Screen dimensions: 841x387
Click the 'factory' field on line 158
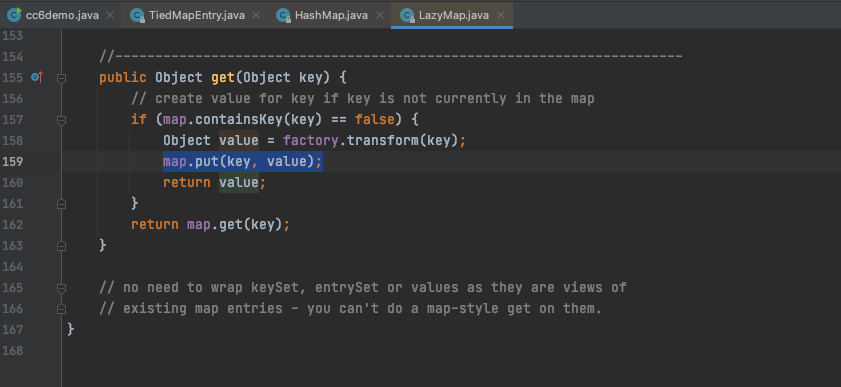pos(311,140)
